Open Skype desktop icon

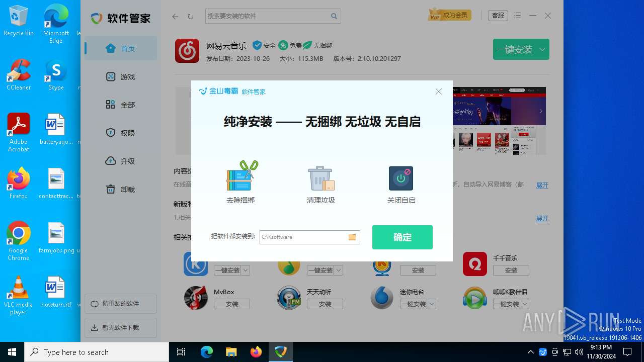click(x=56, y=75)
